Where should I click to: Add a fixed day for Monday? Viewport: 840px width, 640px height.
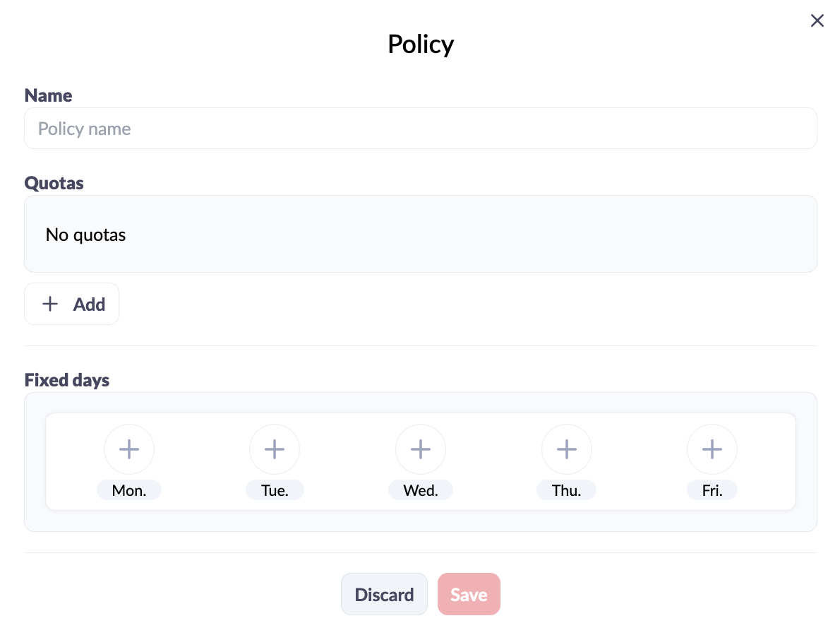129,449
